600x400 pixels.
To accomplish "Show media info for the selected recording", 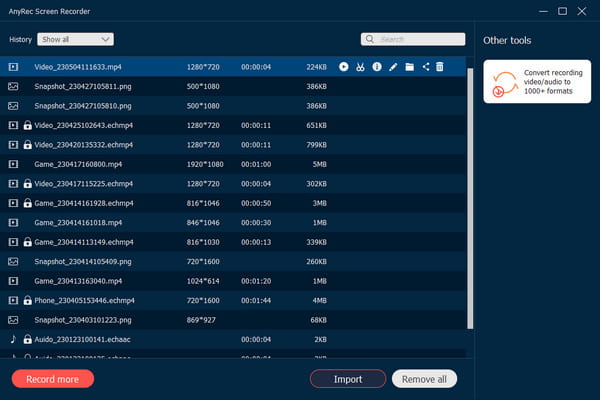I will (377, 67).
